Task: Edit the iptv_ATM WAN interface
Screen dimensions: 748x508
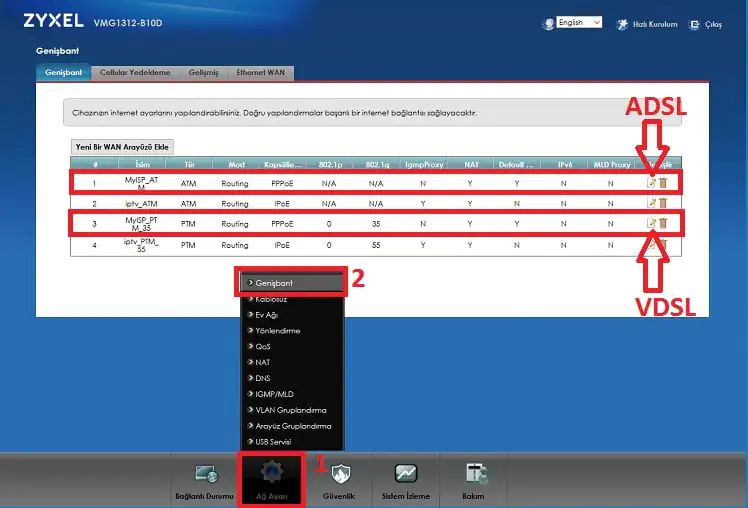Action: pos(651,203)
